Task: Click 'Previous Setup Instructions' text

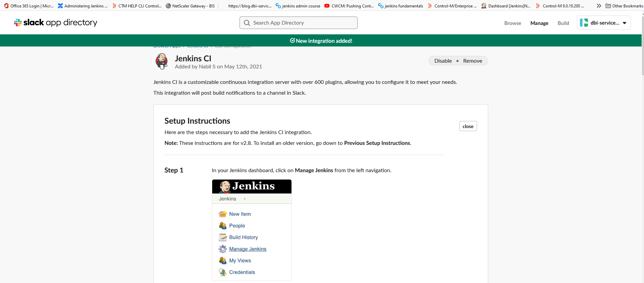Action: [x=377, y=143]
